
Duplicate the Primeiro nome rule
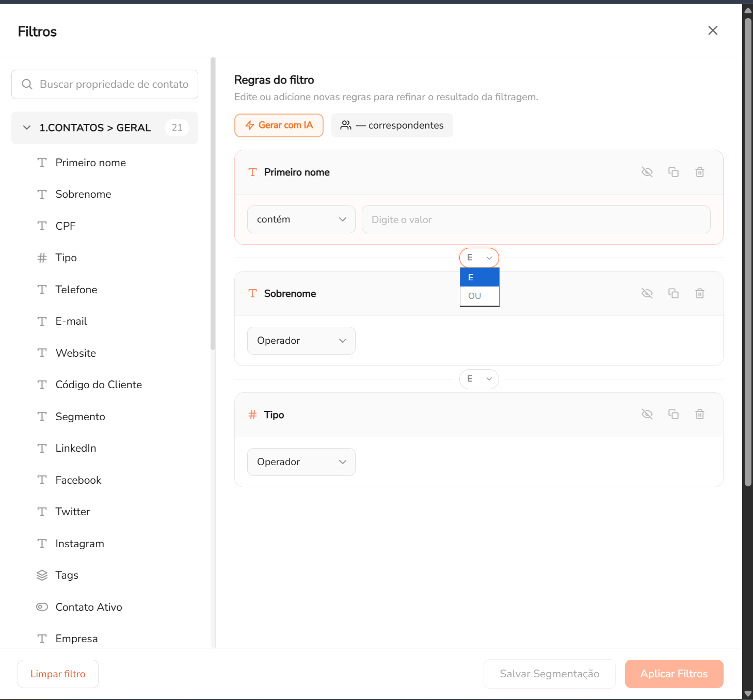pos(674,172)
